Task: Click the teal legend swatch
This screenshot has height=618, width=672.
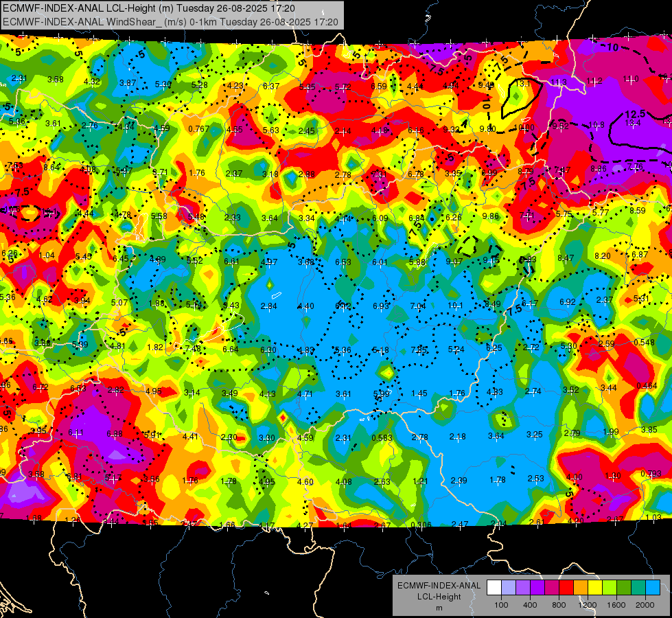Action: coord(638,587)
